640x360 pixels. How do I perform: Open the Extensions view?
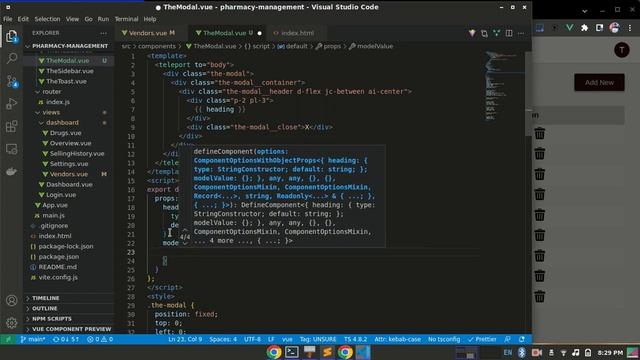point(11,126)
